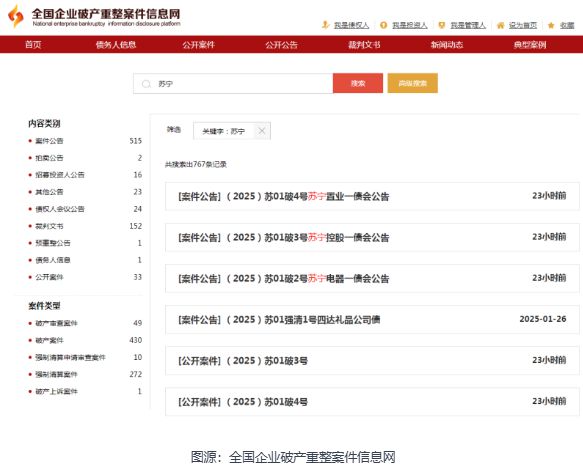Viewport: 583px width, 468px height.
Task: Open the 苏01破2号苏宁电器一债会公告 result
Action: (x=372, y=278)
